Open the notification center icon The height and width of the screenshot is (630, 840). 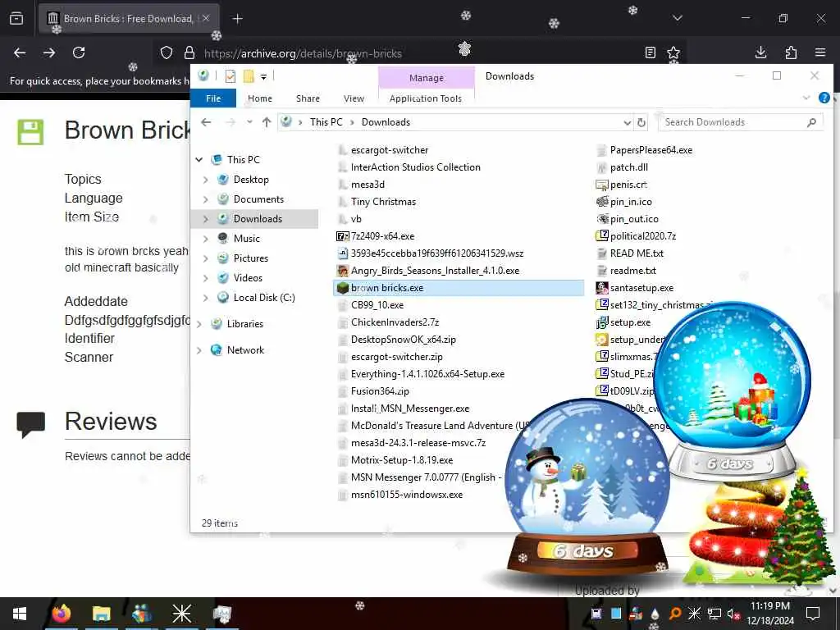[x=813, y=614]
